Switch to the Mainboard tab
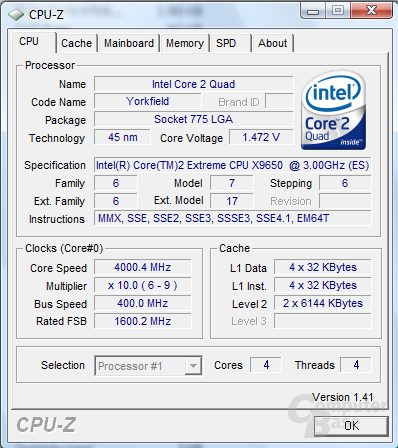 click(x=129, y=43)
